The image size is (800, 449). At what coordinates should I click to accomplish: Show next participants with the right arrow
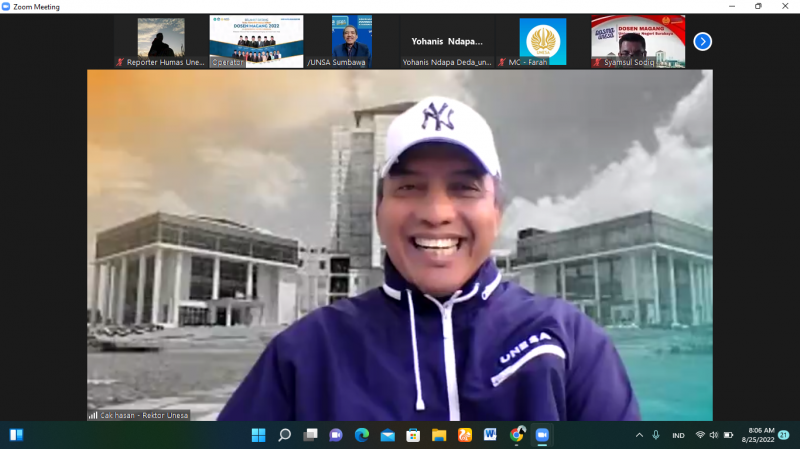(702, 41)
